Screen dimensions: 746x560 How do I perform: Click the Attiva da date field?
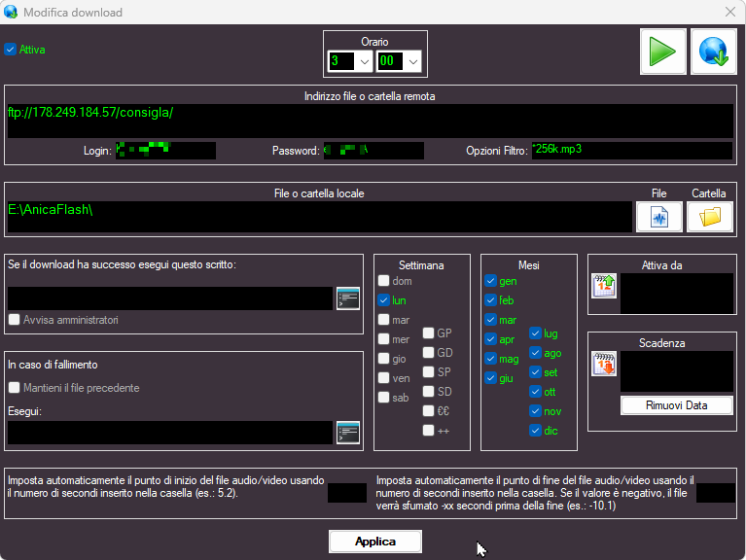(x=677, y=294)
